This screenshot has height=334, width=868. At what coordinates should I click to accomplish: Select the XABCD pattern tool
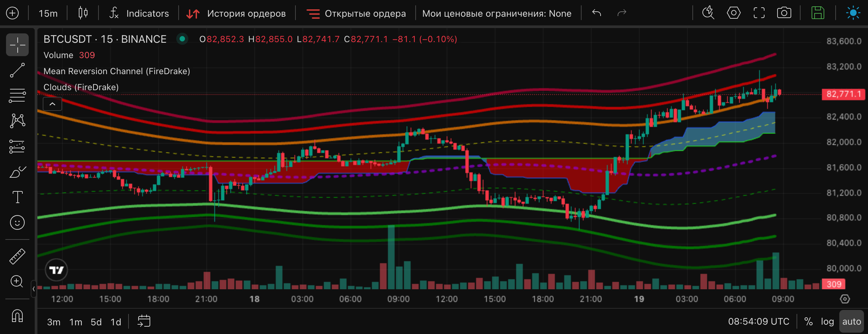(17, 121)
